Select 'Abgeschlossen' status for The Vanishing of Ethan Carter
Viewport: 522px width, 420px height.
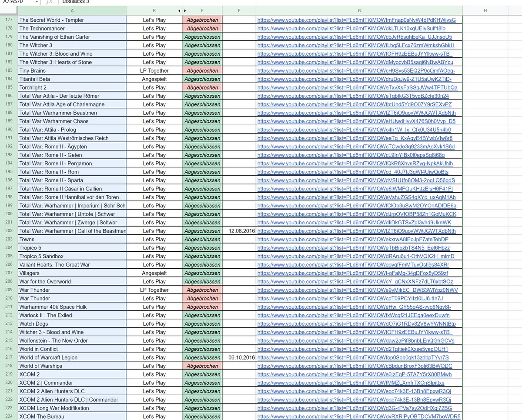[202, 37]
